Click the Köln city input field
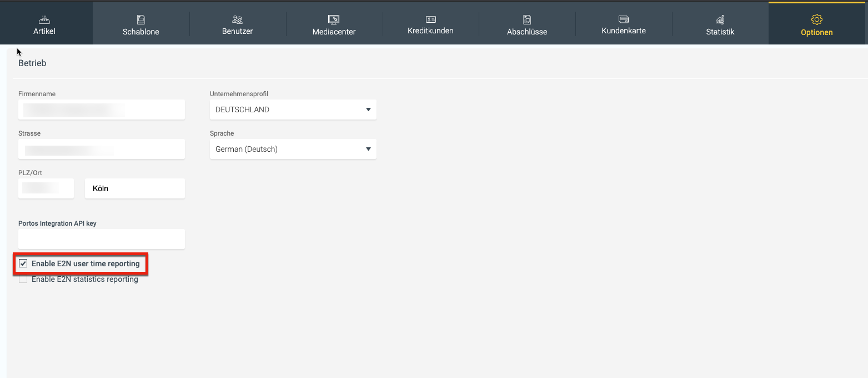Screen dimensions: 868x378 click(x=135, y=188)
